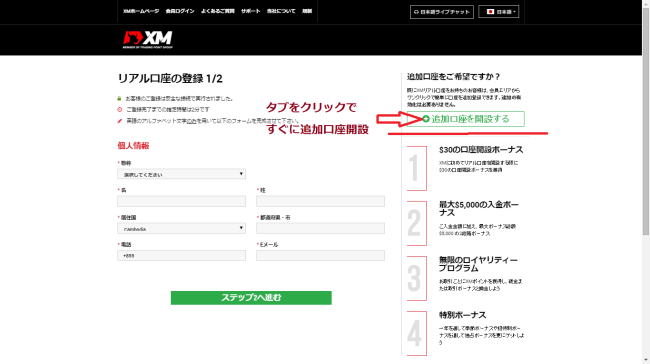
Task: Click the red pencil icon
Action: [119, 121]
